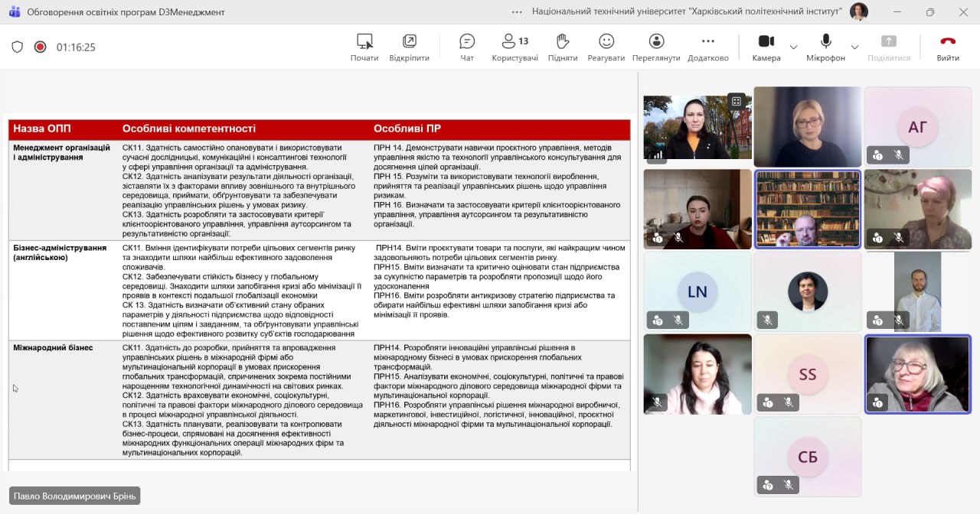The width and height of the screenshot is (980, 514).
Task: Click the shield security icon
Action: (17, 47)
